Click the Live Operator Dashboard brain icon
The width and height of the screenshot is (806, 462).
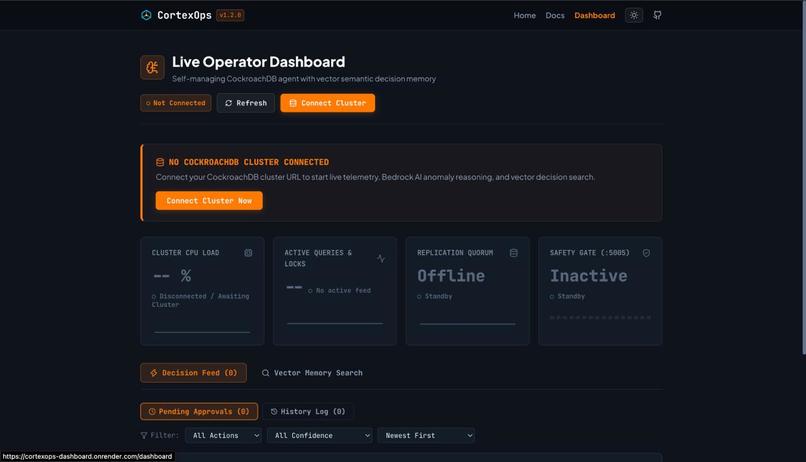pos(152,67)
